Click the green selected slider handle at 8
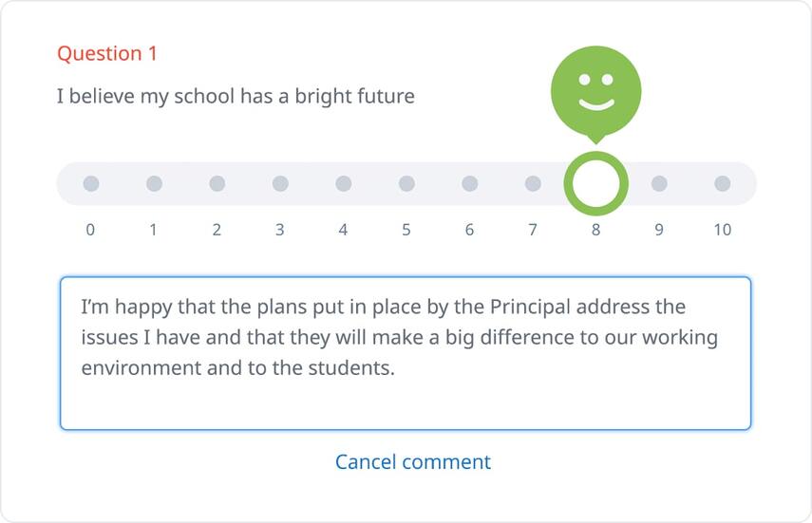 (596, 184)
